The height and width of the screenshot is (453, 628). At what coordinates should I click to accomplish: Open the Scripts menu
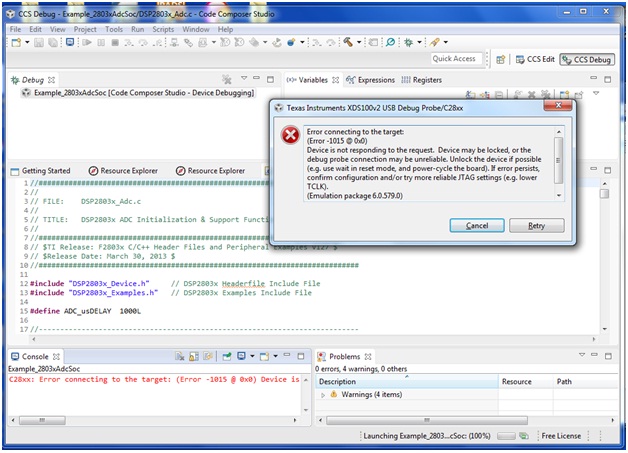(163, 29)
